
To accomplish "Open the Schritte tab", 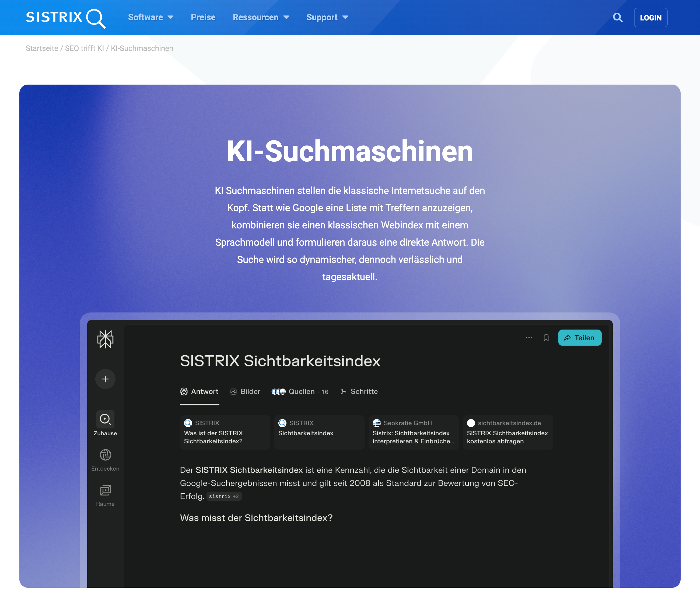I will pos(359,391).
